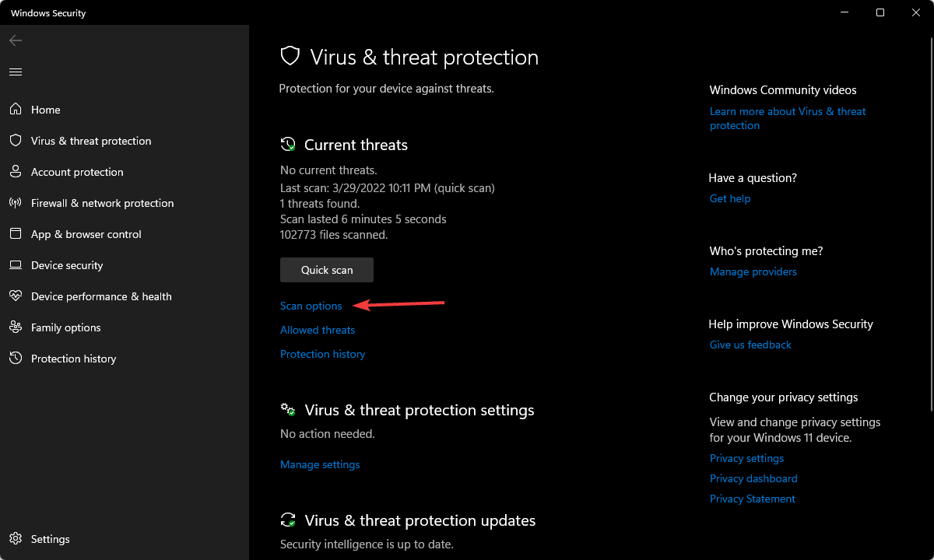Open Manage settings for virus protection
The image size is (934, 560).
pyautogui.click(x=320, y=464)
